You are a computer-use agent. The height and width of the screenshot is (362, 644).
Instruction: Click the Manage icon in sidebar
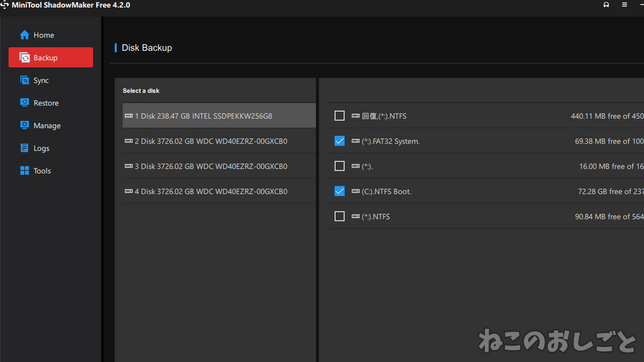(25, 125)
